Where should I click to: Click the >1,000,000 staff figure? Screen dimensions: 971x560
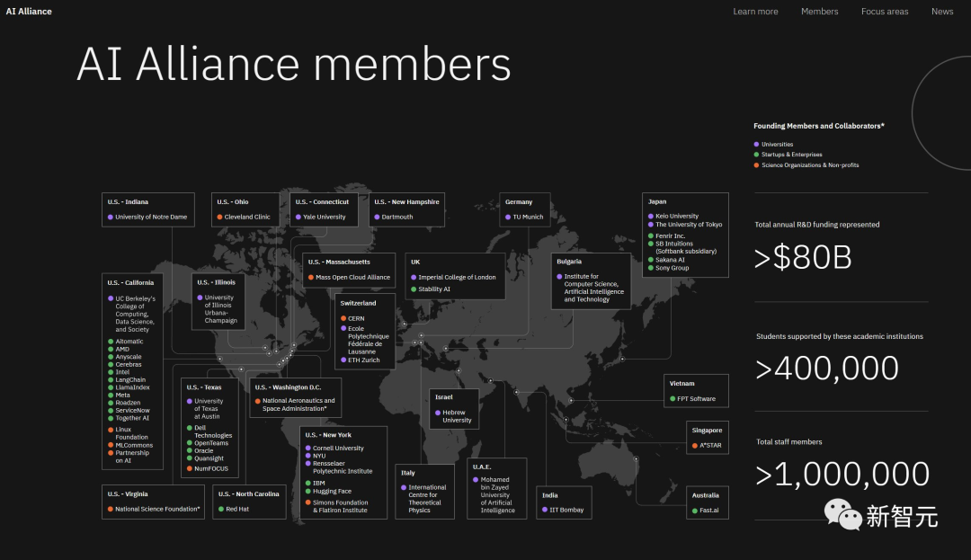click(842, 474)
